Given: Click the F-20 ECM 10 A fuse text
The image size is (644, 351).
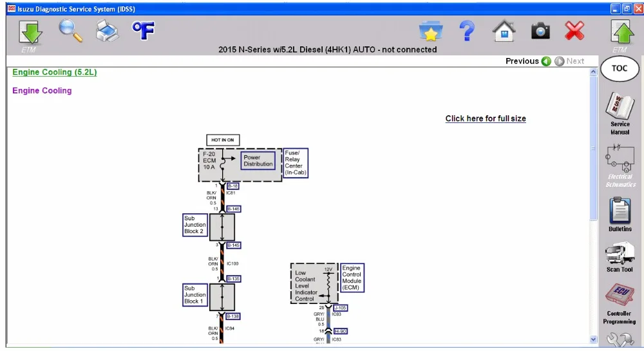Looking at the screenshot, I should pos(209,160).
